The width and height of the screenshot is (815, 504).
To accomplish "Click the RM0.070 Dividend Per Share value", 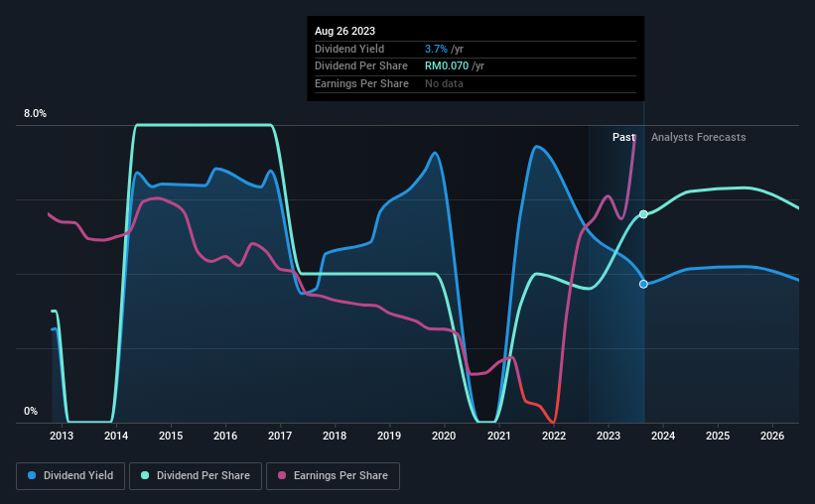I will [447, 66].
